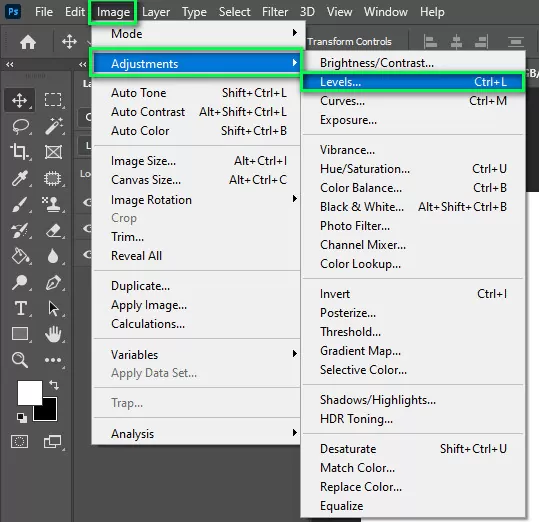This screenshot has height=522, width=539.
Task: Choose Equalize adjustment
Action: pyautogui.click(x=413, y=506)
